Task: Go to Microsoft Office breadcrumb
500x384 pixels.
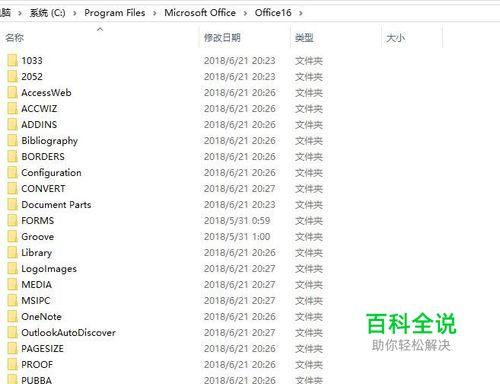Action: (x=200, y=13)
